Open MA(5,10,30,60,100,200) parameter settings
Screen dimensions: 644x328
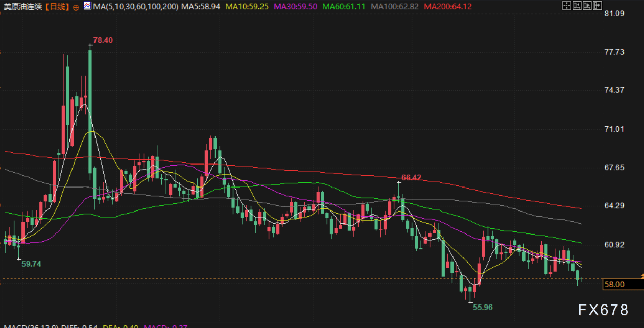click(136, 7)
